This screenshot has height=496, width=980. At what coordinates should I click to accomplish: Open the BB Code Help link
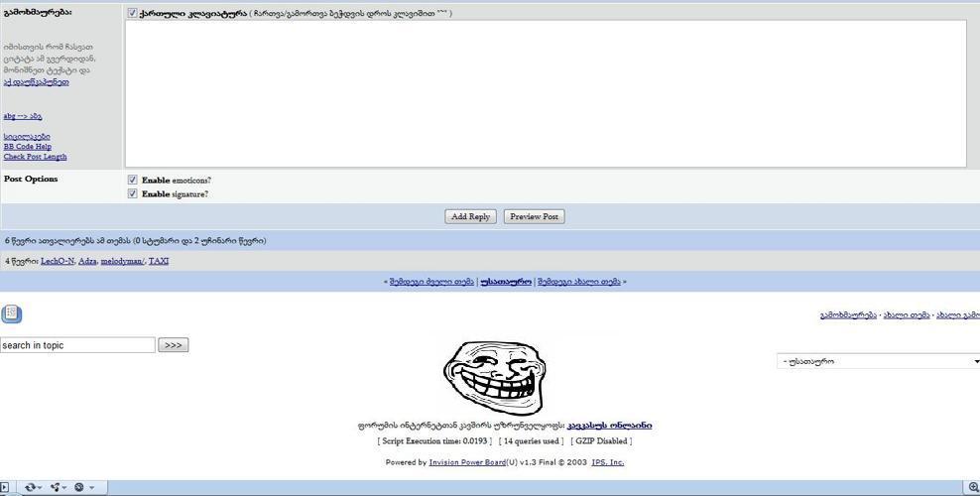tap(28, 146)
